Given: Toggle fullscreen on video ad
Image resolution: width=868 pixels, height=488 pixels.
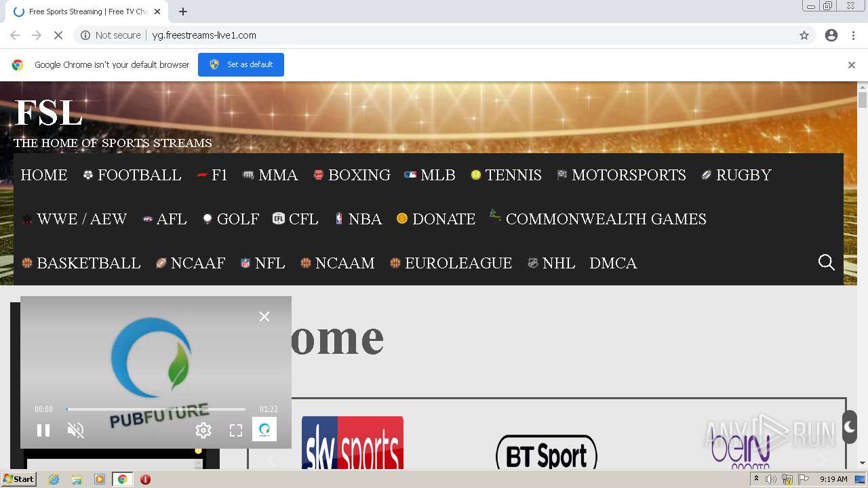Looking at the screenshot, I should point(236,430).
